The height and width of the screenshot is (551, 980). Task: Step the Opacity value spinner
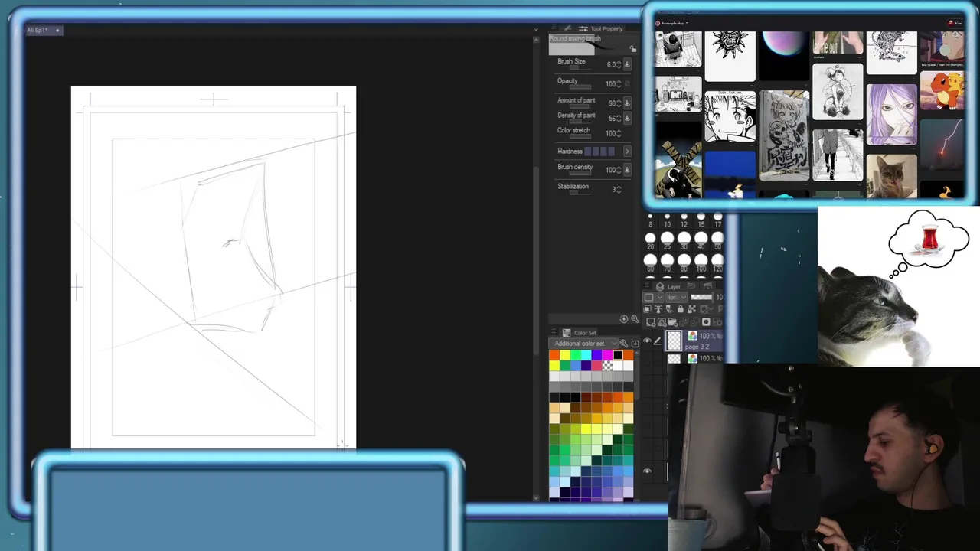point(619,83)
